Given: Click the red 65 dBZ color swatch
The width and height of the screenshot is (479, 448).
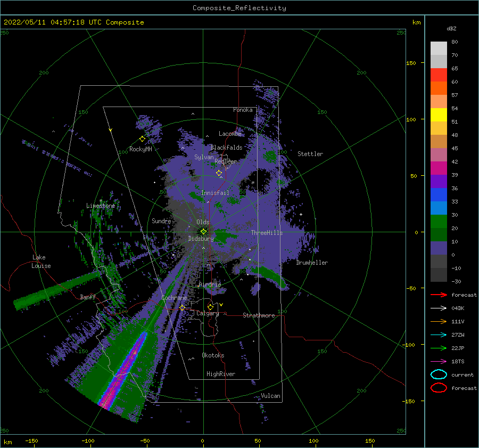Looking at the screenshot, I should point(439,75).
